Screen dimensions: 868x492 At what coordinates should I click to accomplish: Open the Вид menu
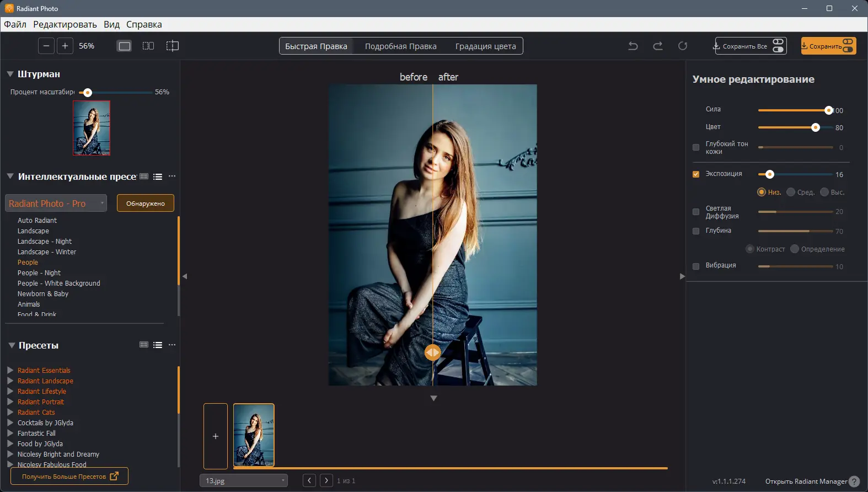tap(111, 24)
